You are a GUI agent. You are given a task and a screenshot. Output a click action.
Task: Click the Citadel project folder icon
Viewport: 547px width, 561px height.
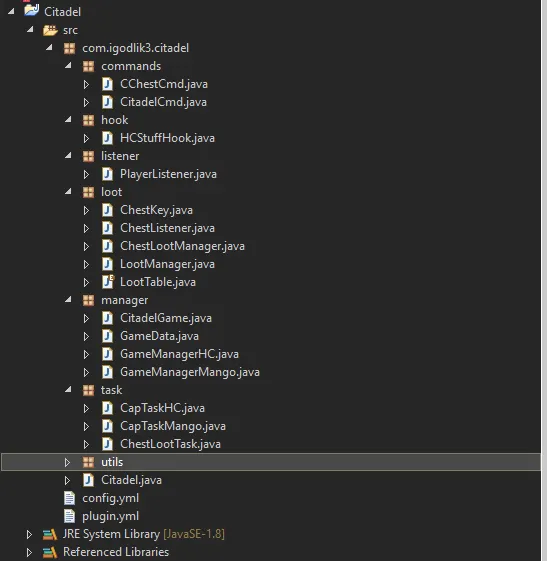pos(31,11)
